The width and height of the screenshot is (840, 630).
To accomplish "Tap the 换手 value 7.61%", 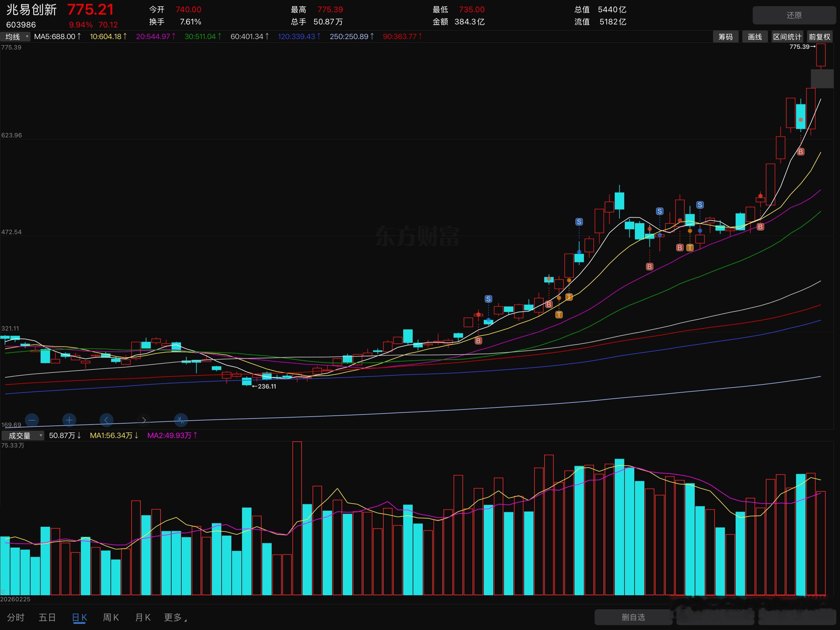I will pyautogui.click(x=190, y=22).
